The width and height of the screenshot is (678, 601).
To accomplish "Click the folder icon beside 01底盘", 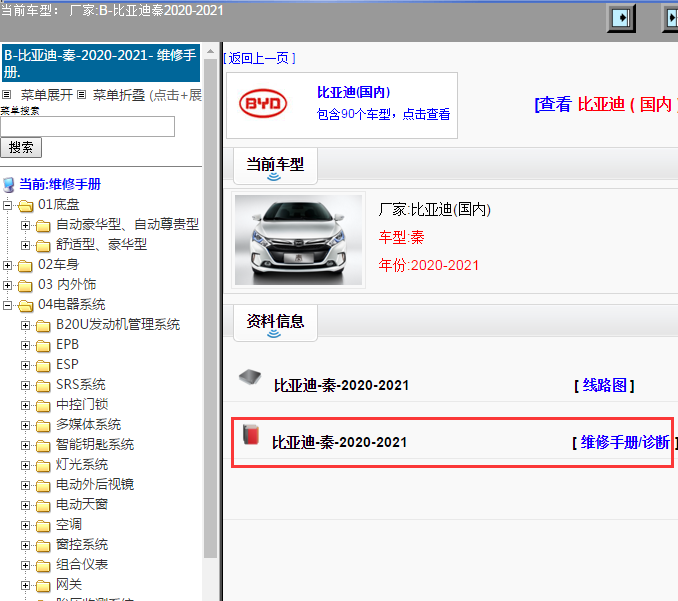I will pyautogui.click(x=26, y=205).
